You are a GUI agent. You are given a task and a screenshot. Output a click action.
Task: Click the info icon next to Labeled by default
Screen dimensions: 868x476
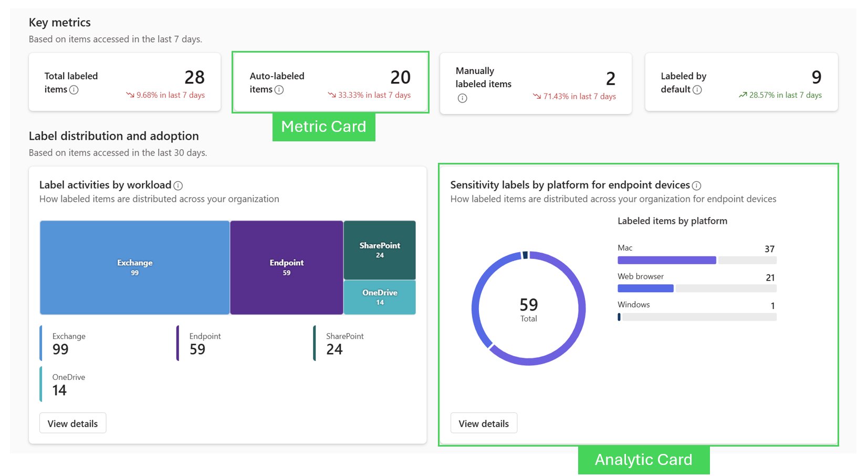[698, 90]
